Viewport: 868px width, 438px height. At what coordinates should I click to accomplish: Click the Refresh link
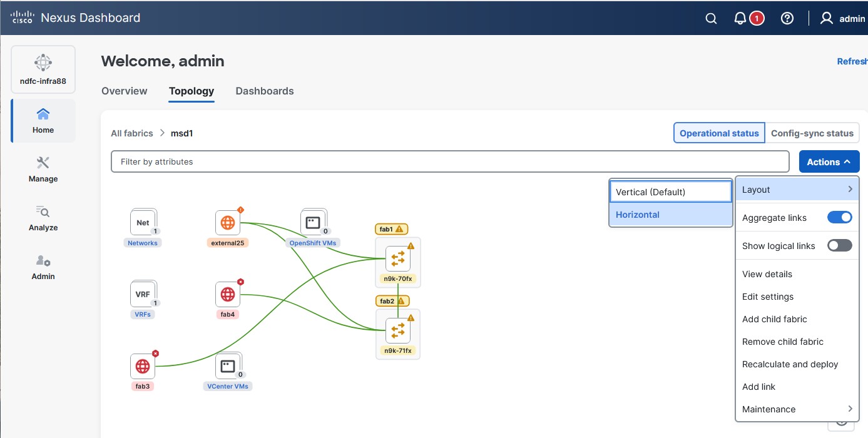tap(852, 61)
